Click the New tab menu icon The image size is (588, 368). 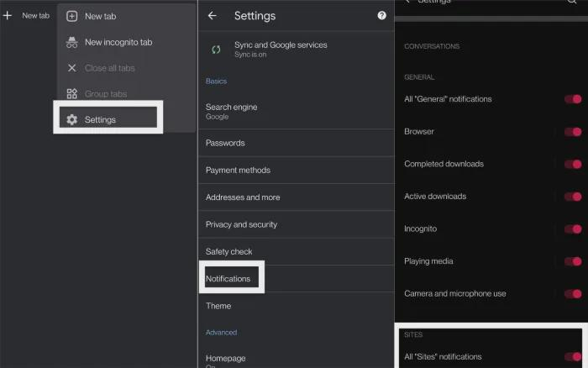point(72,16)
